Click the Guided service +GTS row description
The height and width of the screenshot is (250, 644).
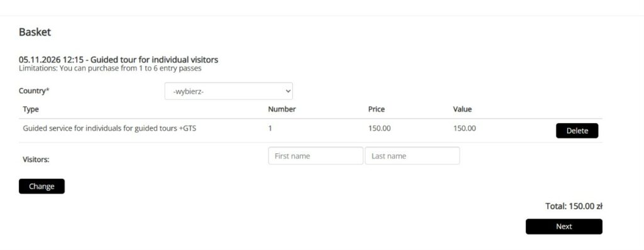(109, 129)
